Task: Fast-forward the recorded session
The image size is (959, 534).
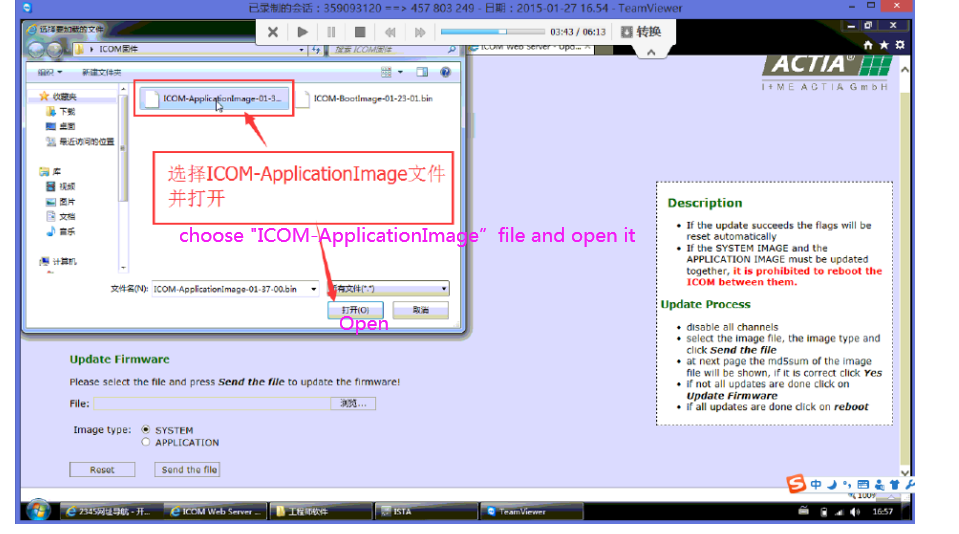Action: pyautogui.click(x=419, y=32)
